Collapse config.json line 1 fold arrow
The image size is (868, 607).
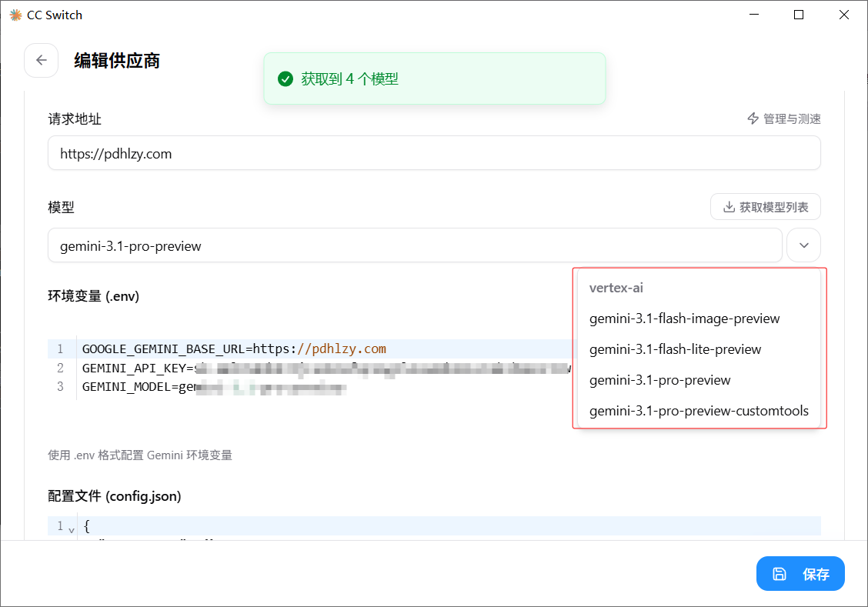click(72, 529)
